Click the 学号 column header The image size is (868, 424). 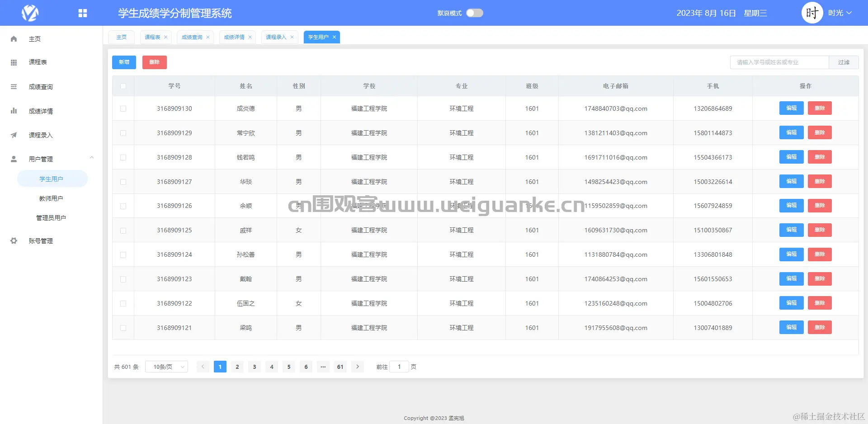click(175, 86)
